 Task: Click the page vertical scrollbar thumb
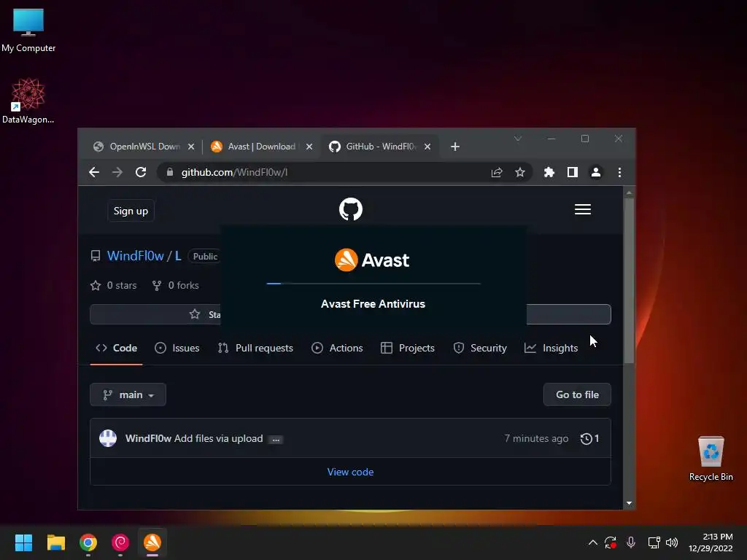pyautogui.click(x=629, y=281)
